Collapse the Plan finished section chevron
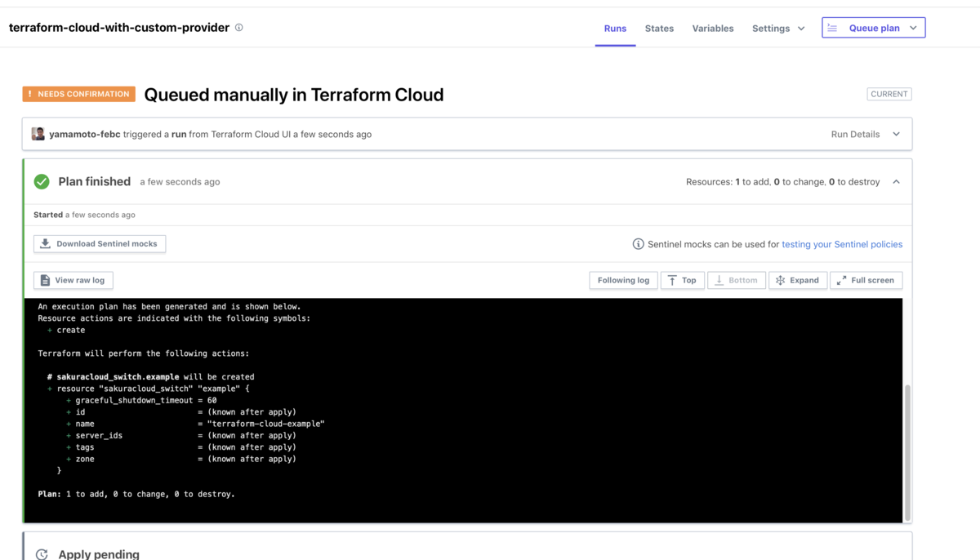Viewport: 980px width, 560px height. pos(896,182)
